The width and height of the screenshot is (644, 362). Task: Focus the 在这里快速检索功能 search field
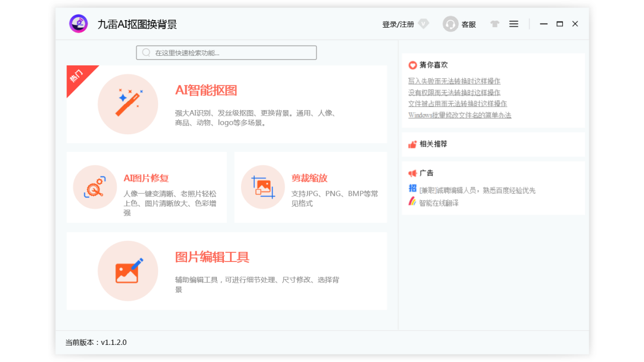tap(226, 53)
